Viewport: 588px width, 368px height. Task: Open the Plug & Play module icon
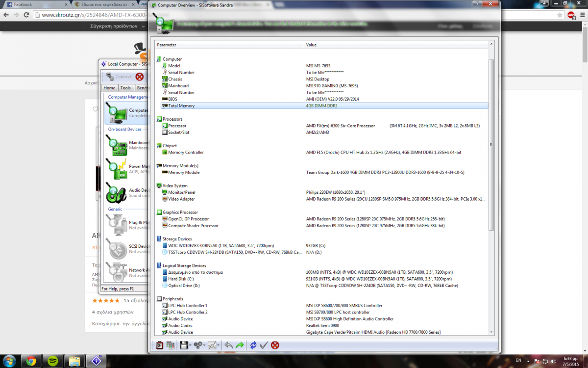point(116,225)
